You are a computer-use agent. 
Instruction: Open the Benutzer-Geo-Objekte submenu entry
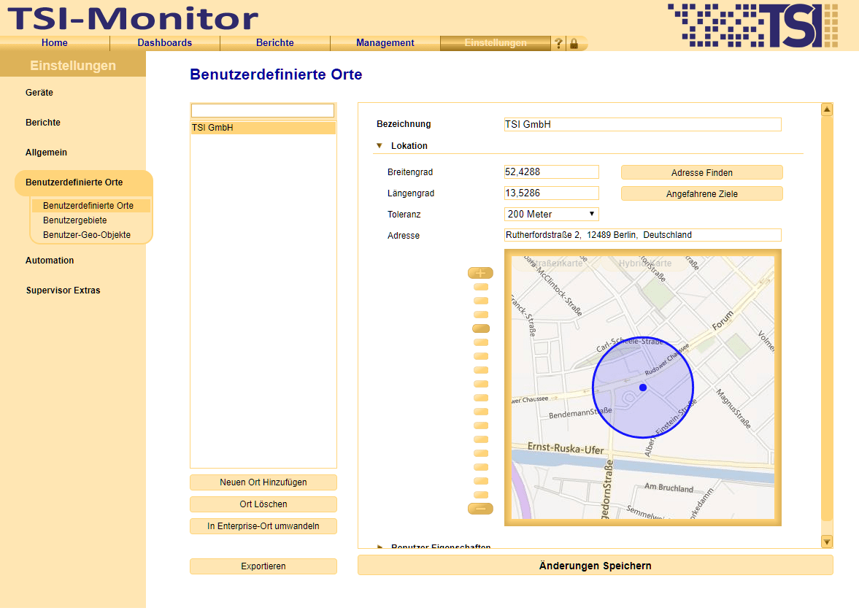click(87, 235)
